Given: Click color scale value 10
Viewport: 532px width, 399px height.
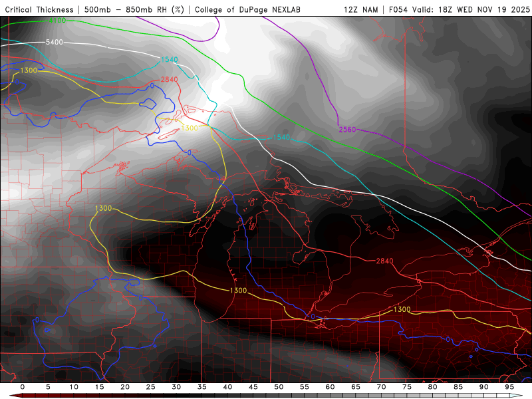Looking at the screenshot, I should 74,387.
